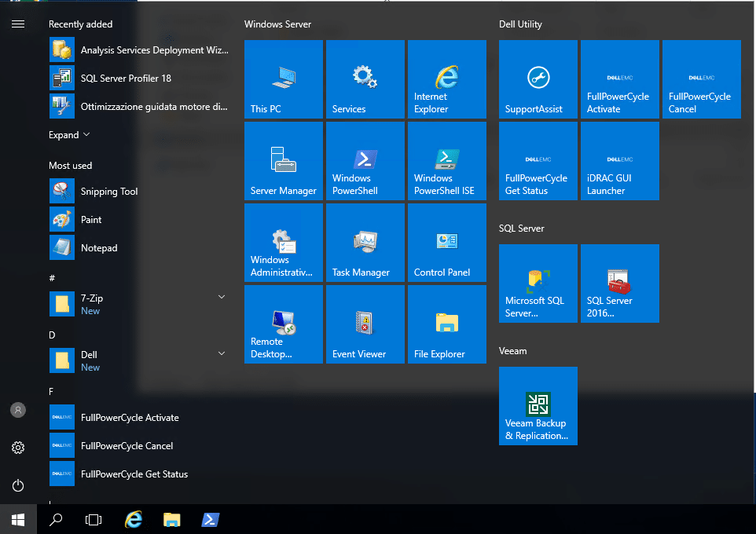Launch Windows PowerShell ISE tile
This screenshot has height=534, width=756.
coord(447,161)
